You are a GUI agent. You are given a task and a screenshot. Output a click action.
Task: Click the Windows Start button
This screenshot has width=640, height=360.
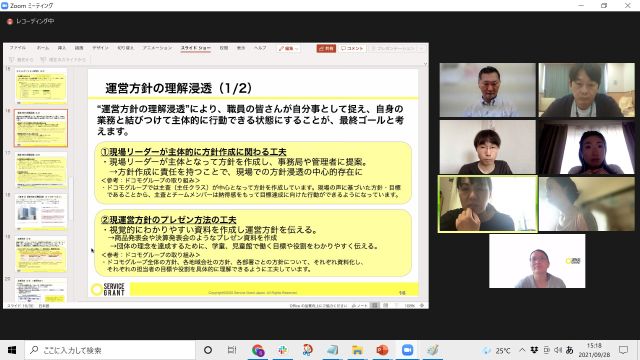coord(12,350)
